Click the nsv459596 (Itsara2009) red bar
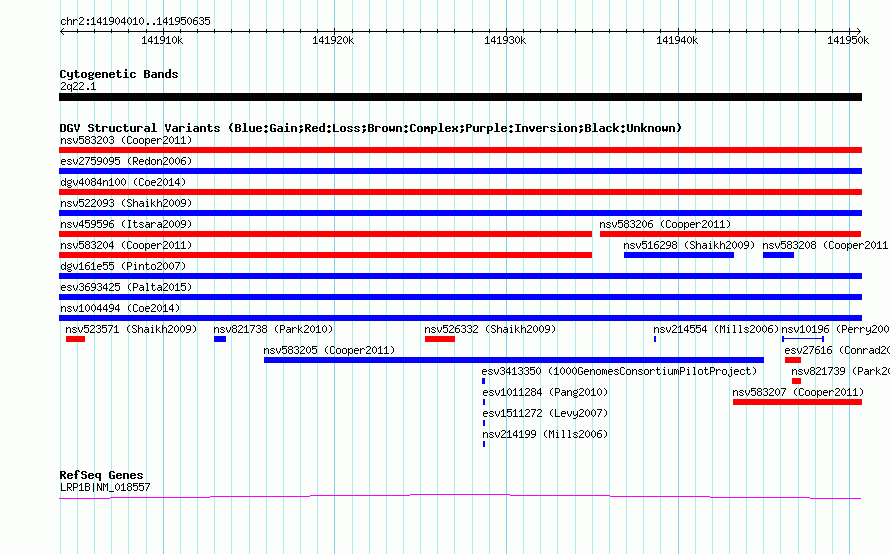890x554 pixels. coord(325,234)
